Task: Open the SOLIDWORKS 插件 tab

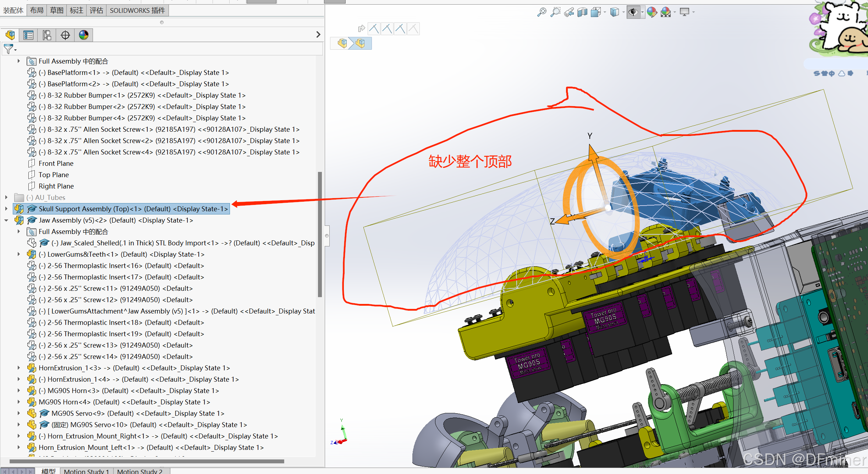Action: point(137,10)
